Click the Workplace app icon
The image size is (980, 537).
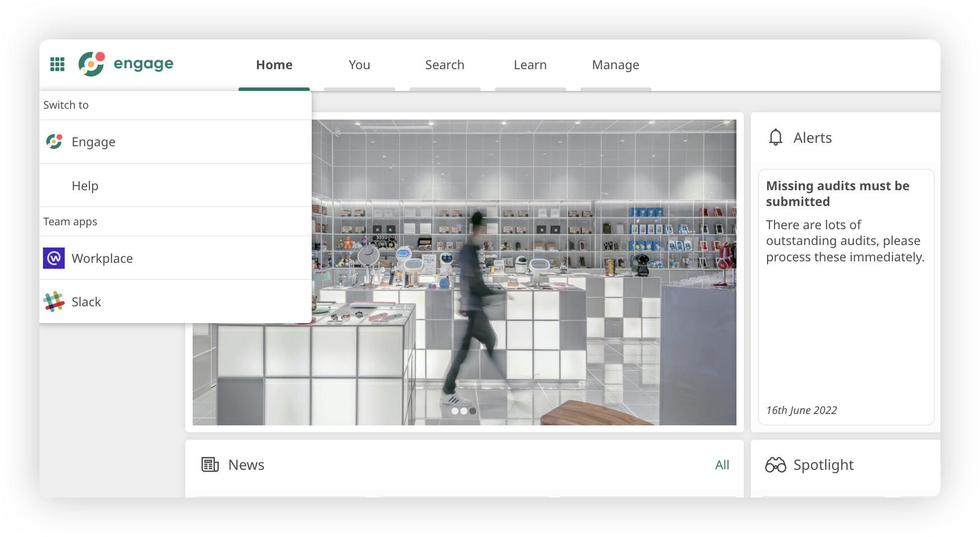coord(54,258)
